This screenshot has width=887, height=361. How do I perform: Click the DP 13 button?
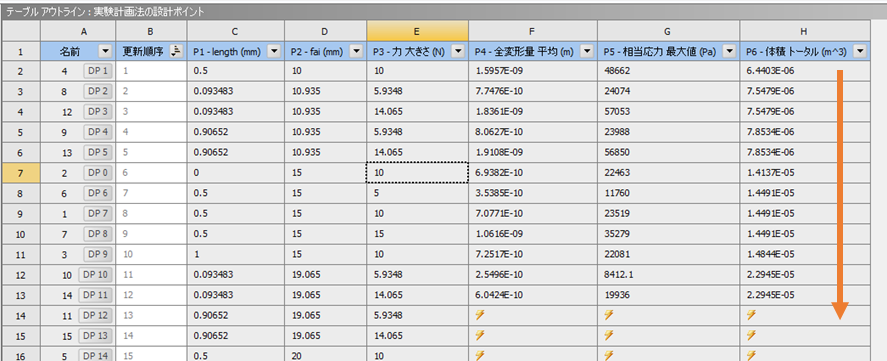[x=96, y=336]
